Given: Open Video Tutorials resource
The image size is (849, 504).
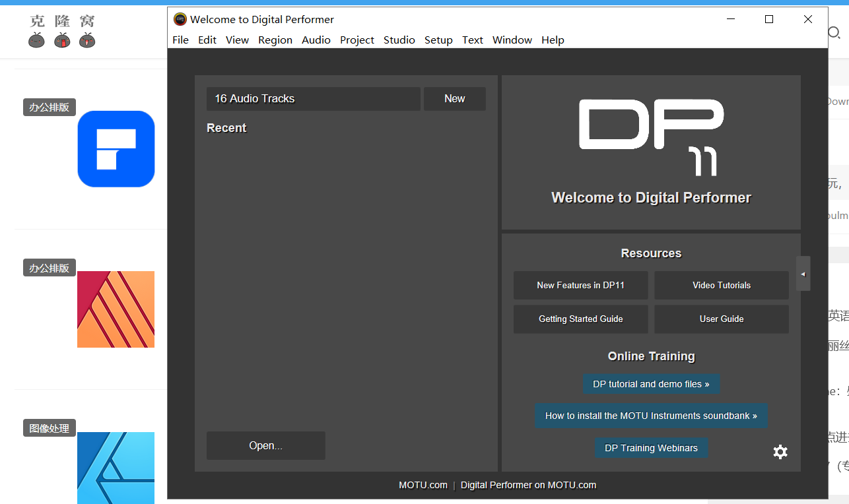Looking at the screenshot, I should coord(722,286).
